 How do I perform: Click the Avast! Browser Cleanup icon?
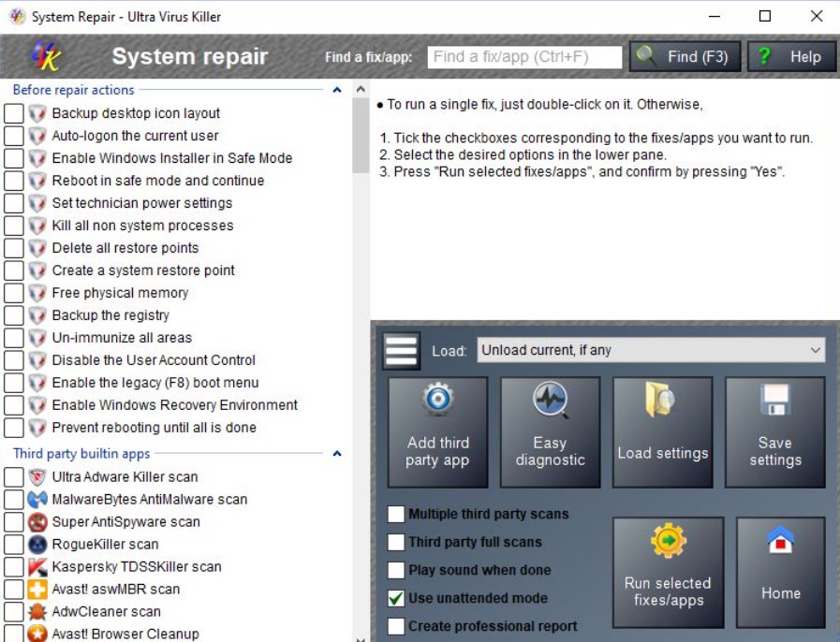point(37,634)
